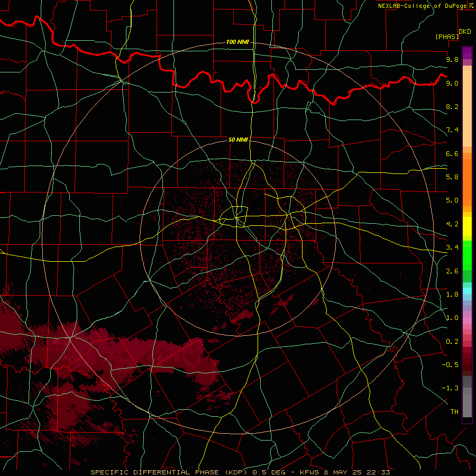Image resolution: width=476 pixels, height=476 pixels.
Task: Select the 100 NMI range ring label
Action: coord(237,42)
